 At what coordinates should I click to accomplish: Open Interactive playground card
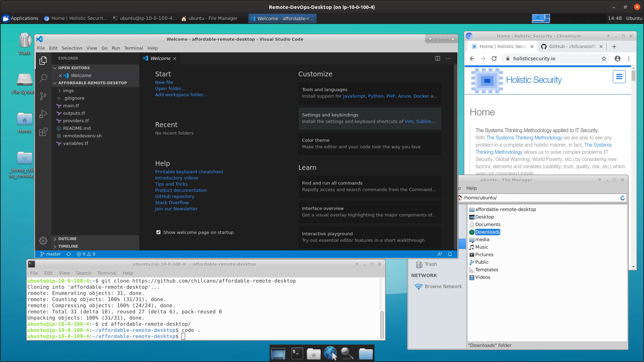[370, 237]
